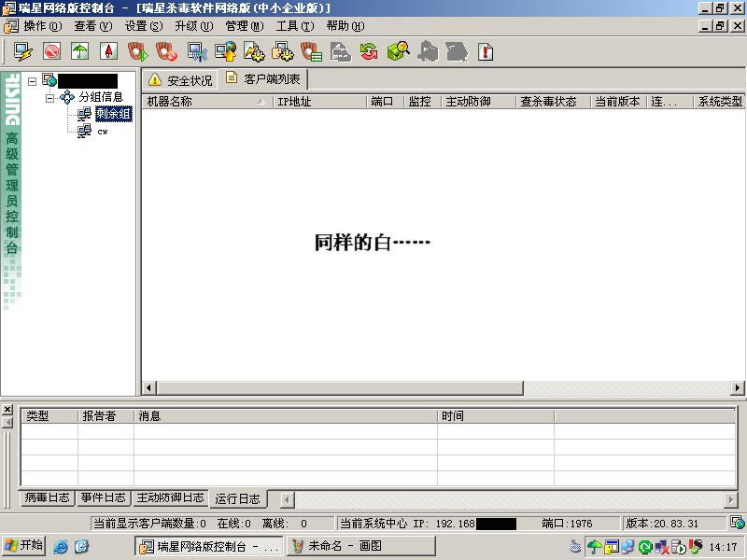Viewport: 747px width, 560px height.
Task: Click the client list horizontal scrollbar thumb
Action: click(x=340, y=387)
